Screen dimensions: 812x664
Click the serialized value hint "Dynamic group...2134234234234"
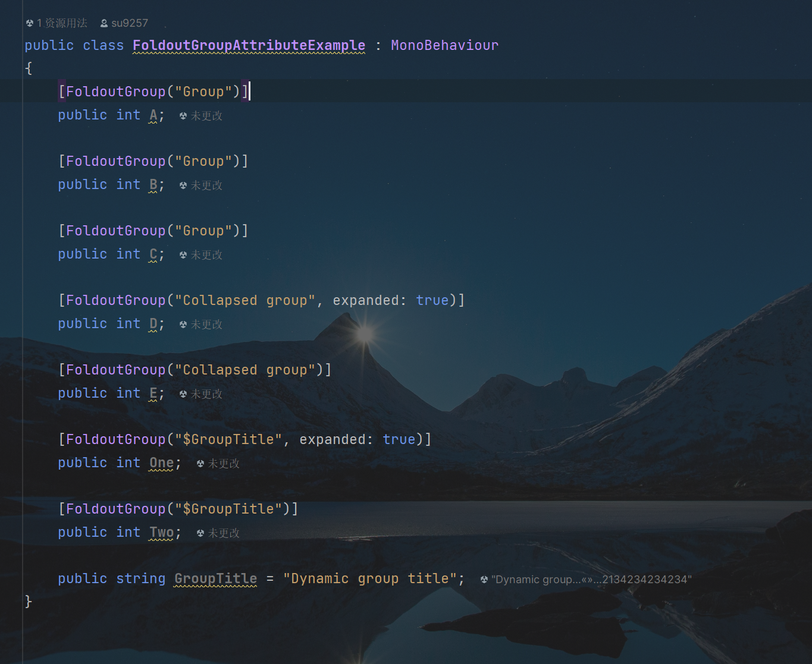click(x=591, y=580)
